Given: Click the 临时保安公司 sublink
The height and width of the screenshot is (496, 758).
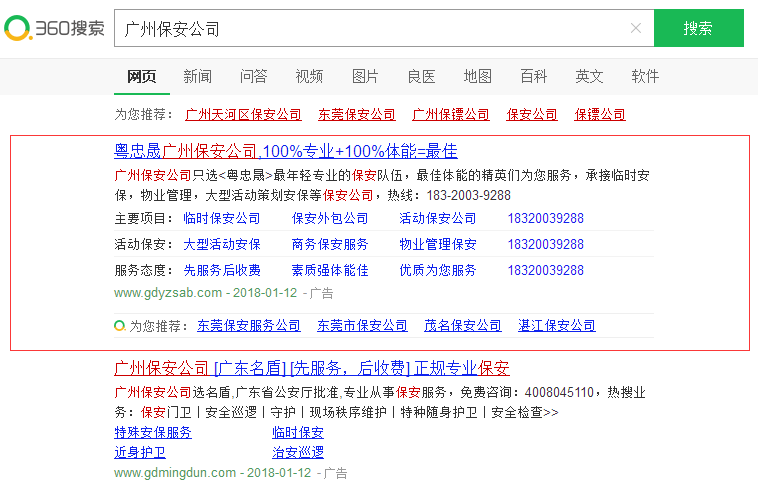Looking at the screenshot, I should [221, 218].
